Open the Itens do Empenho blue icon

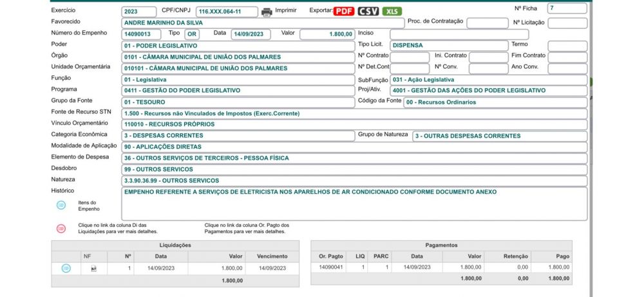[61, 206]
